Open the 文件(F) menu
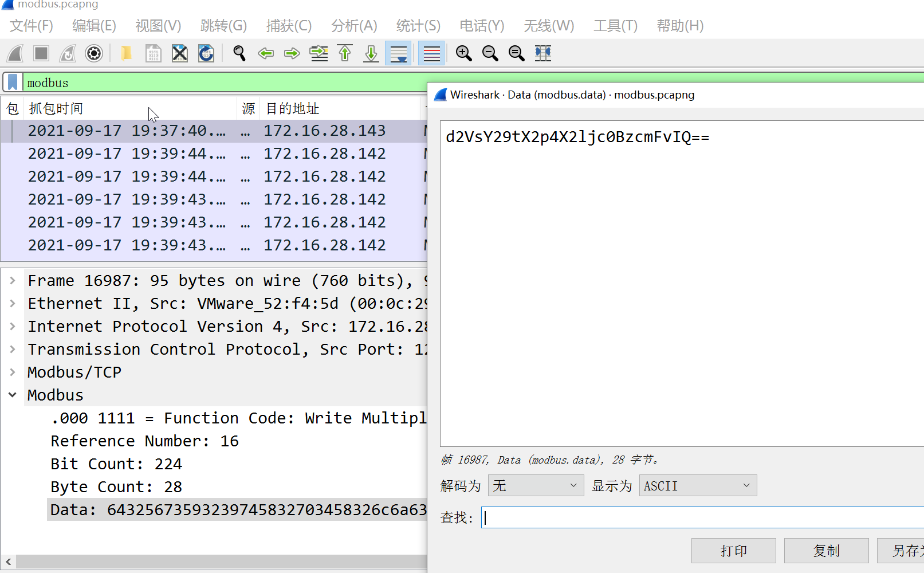 (32, 26)
